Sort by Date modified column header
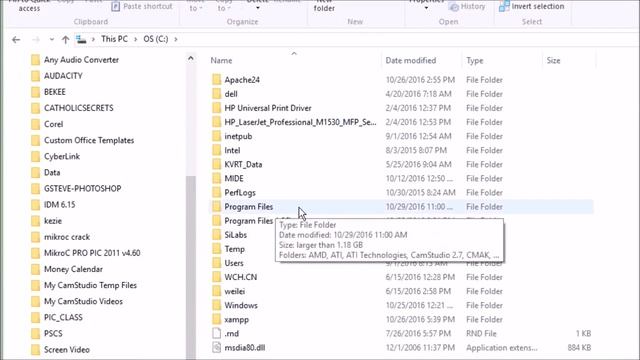The height and width of the screenshot is (360, 640). pos(411,60)
